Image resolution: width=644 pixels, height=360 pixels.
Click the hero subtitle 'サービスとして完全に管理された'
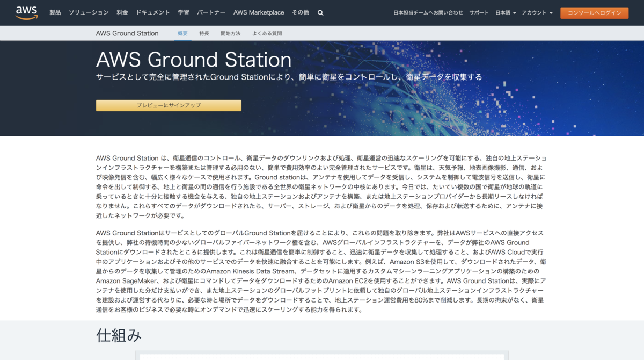coord(289,77)
